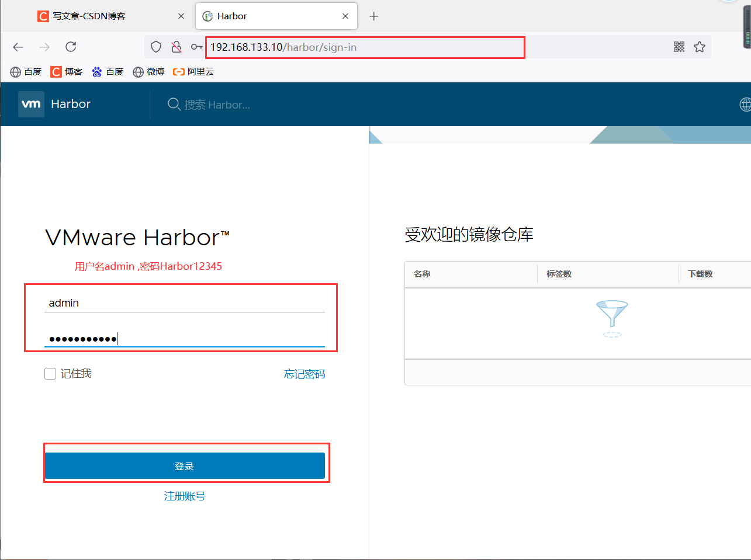Click the empty-list funnel icon

pyautogui.click(x=612, y=319)
